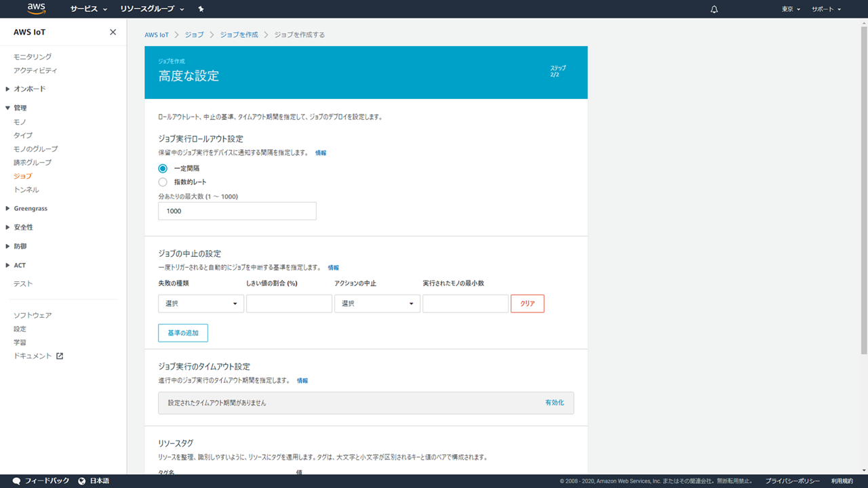Select the 一定間隔 radio button
The width and height of the screenshot is (868, 488).
click(x=163, y=168)
